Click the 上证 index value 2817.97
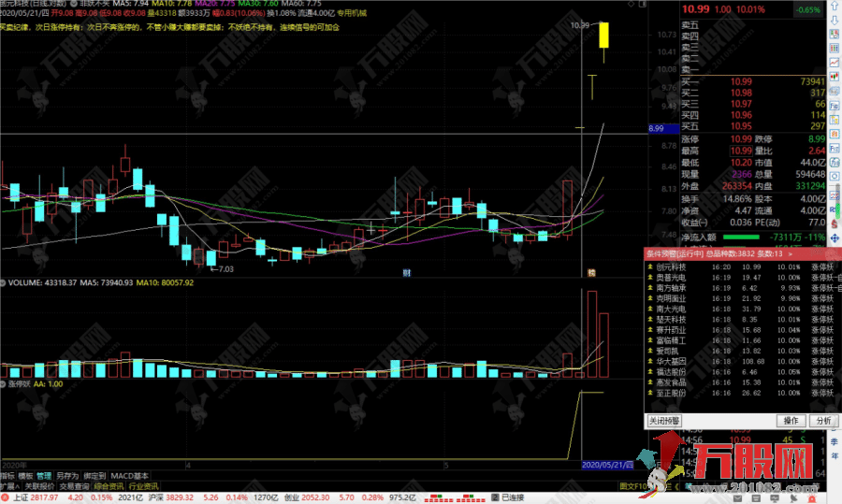842x504 pixels. 45,497
